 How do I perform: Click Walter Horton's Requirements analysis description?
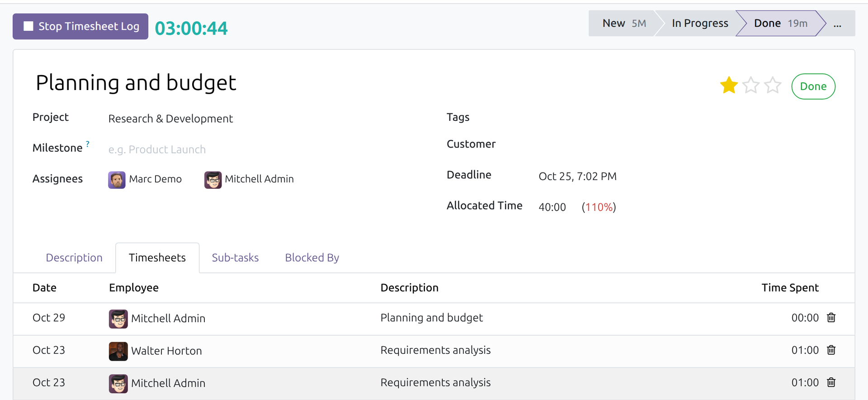click(x=435, y=350)
